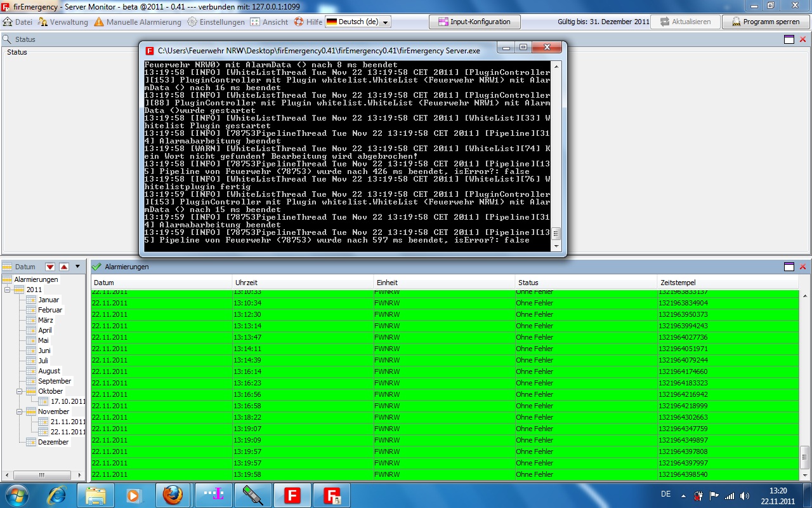
Task: Collapse the November tree node
Action: pos(20,411)
